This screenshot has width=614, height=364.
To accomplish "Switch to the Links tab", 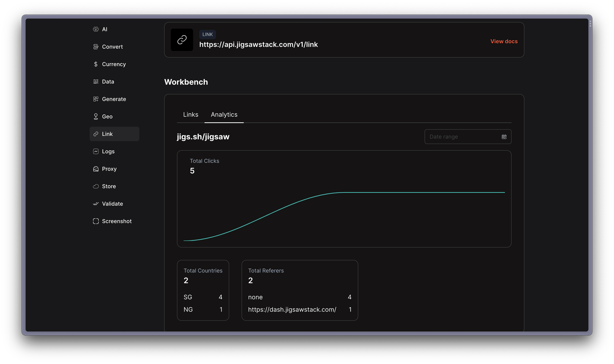I will click(190, 114).
